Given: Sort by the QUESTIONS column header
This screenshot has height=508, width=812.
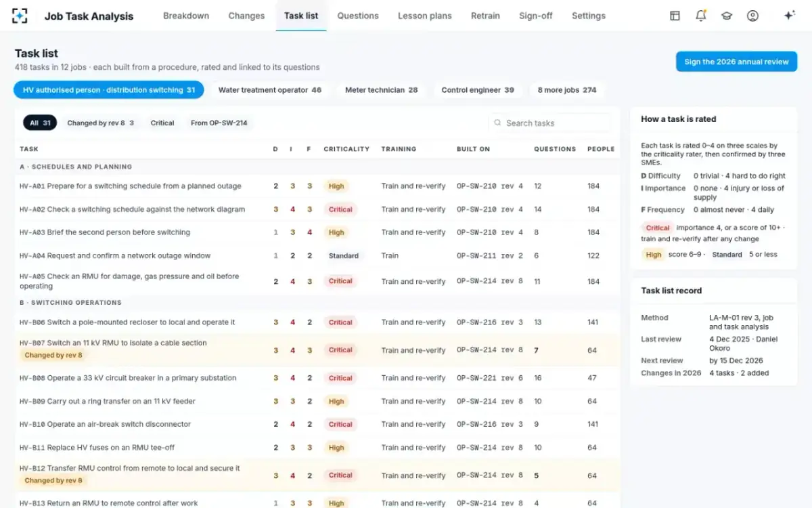Looking at the screenshot, I should [x=555, y=149].
